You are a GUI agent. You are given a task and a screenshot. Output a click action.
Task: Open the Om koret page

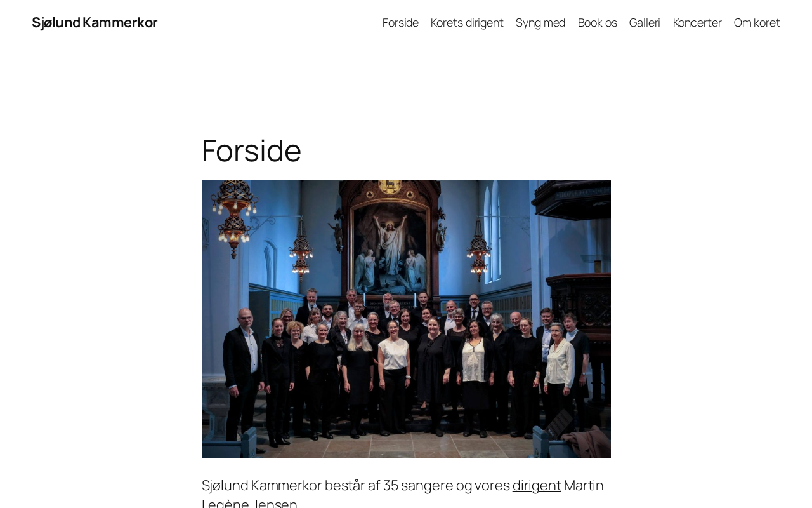(x=757, y=22)
